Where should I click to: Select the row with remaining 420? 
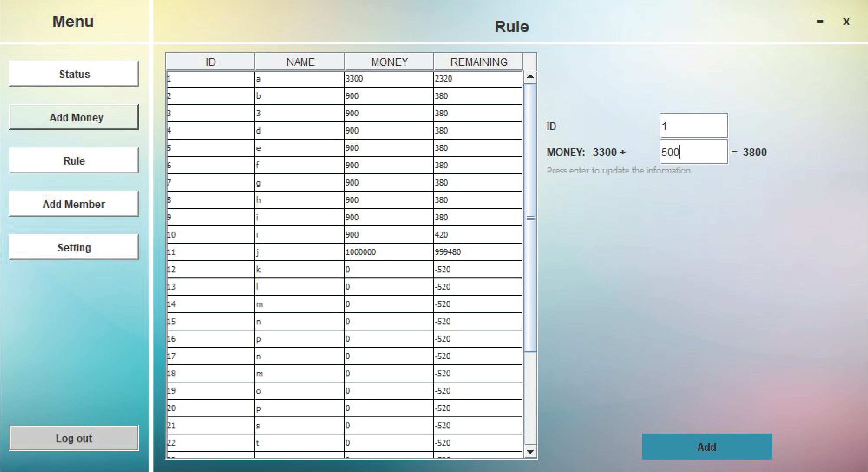(x=442, y=234)
